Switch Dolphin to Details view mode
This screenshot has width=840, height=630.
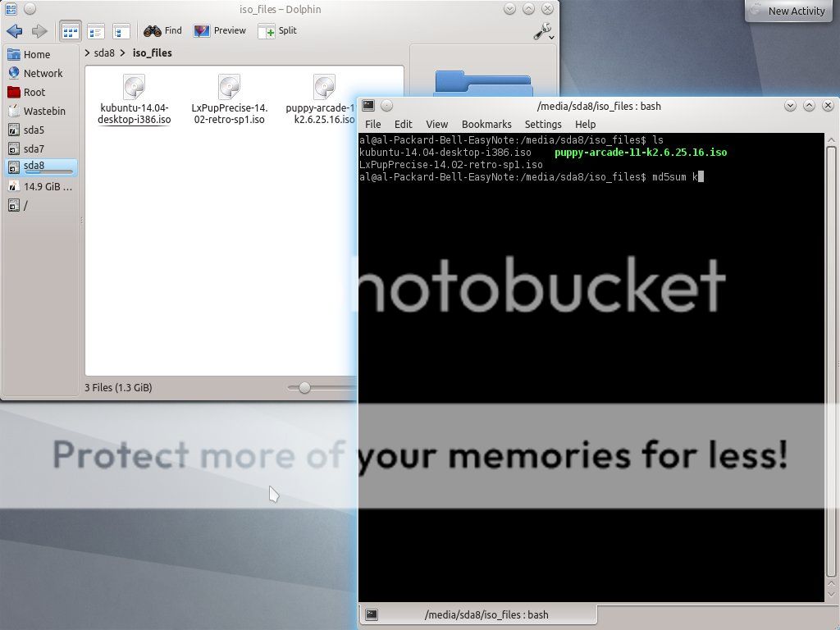coord(96,32)
